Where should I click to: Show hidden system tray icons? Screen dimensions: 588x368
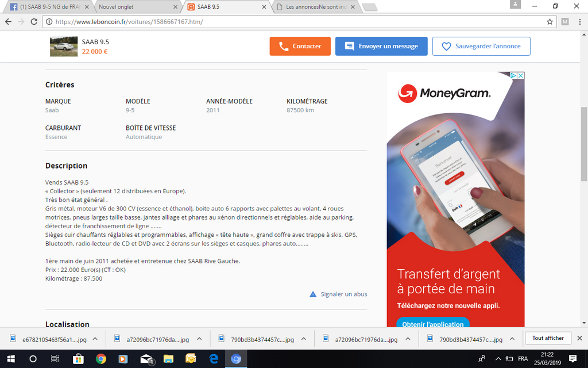point(498,359)
